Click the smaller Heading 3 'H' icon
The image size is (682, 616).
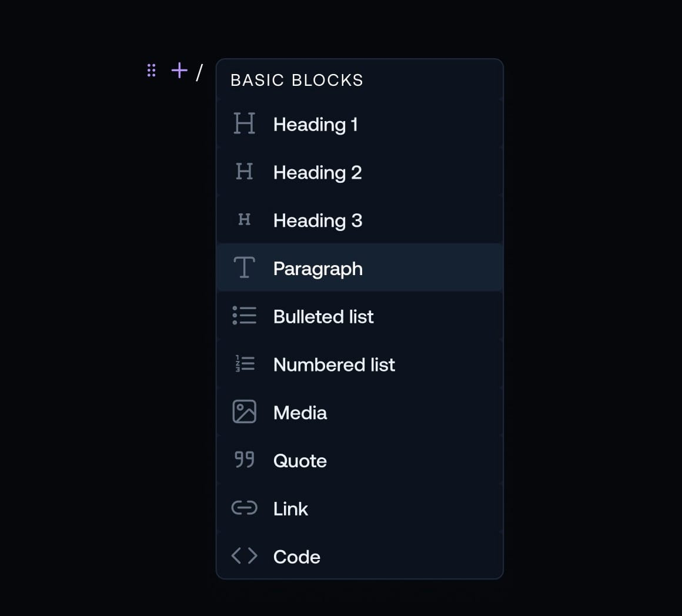point(244,220)
